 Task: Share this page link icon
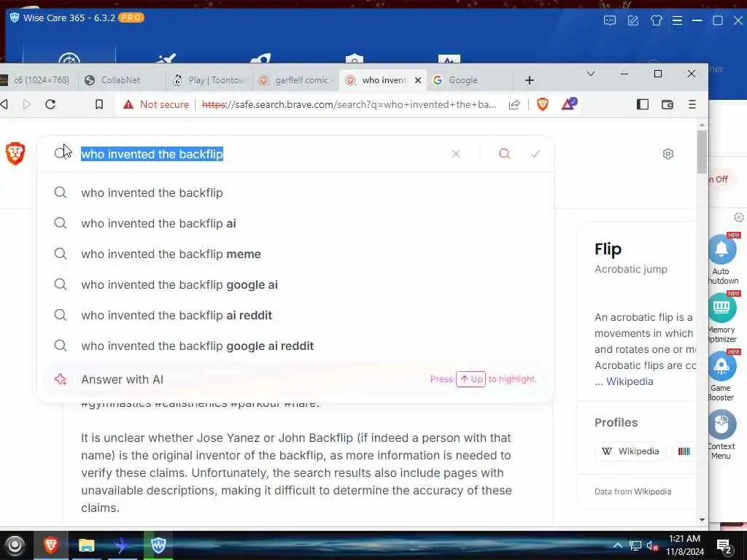pyautogui.click(x=514, y=105)
